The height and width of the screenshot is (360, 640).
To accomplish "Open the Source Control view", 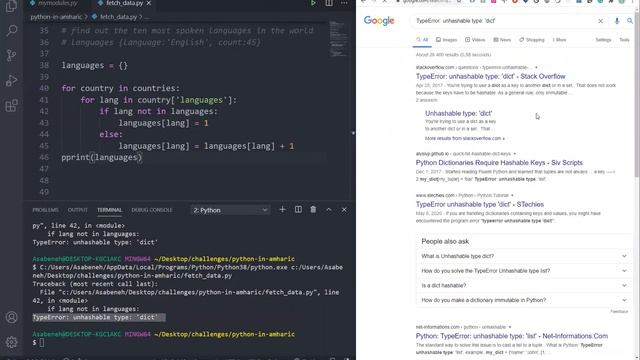I will [x=11, y=55].
